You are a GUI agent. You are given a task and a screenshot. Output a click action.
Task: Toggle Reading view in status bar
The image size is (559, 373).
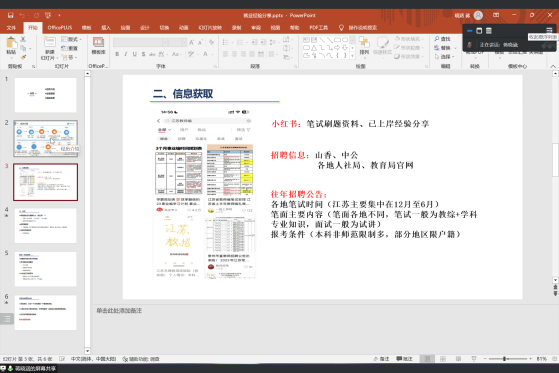458,359
